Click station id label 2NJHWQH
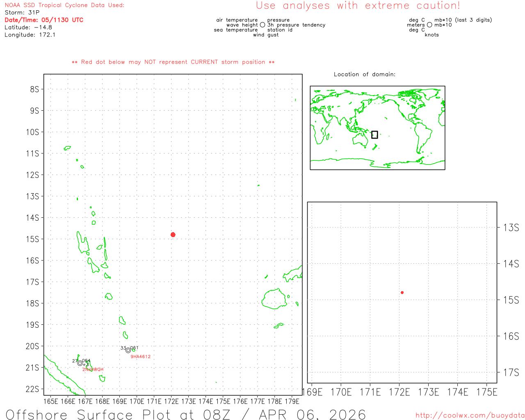The width and height of the screenshot is (525, 420). (93, 370)
